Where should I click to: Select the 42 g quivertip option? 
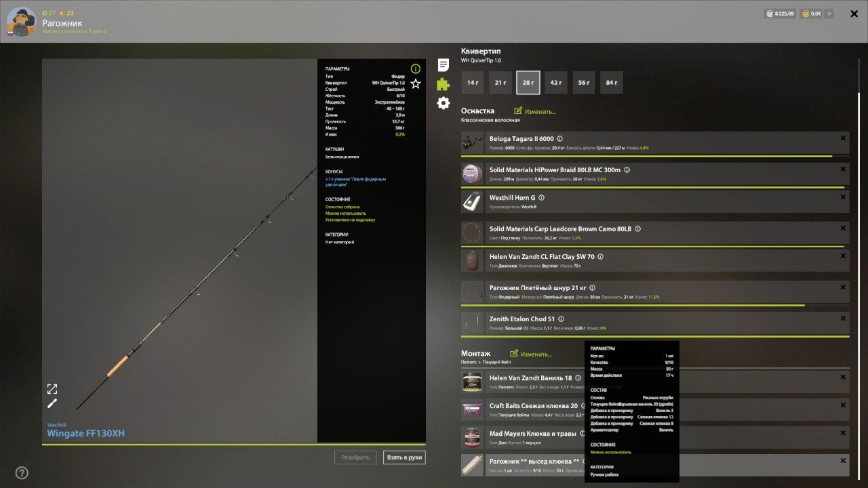pos(556,83)
